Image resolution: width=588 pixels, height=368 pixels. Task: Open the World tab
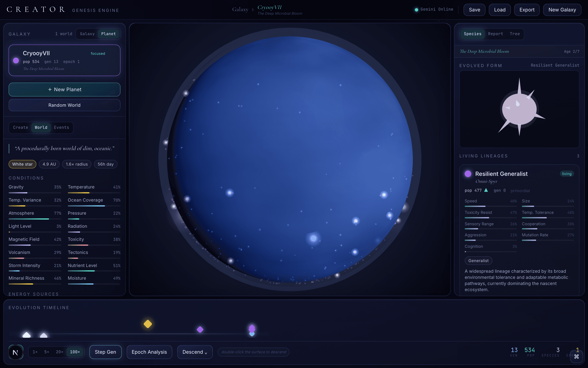(41, 128)
